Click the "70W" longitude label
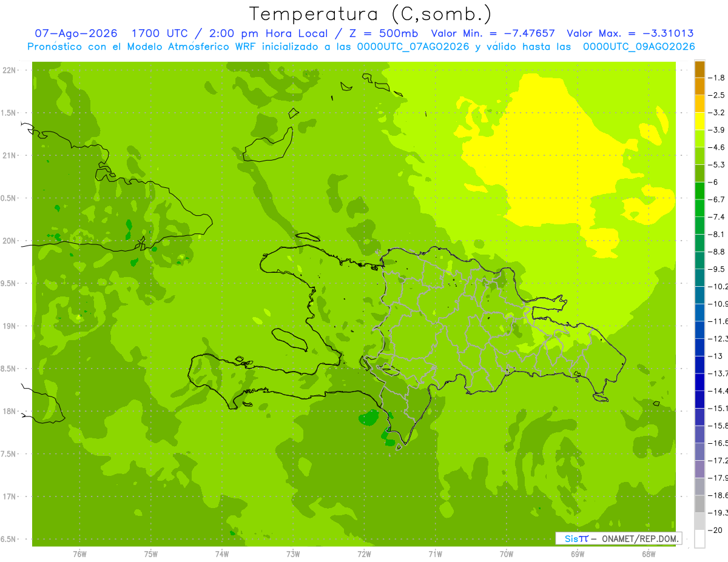Screen dimensions: 728x562 pyautogui.click(x=506, y=554)
